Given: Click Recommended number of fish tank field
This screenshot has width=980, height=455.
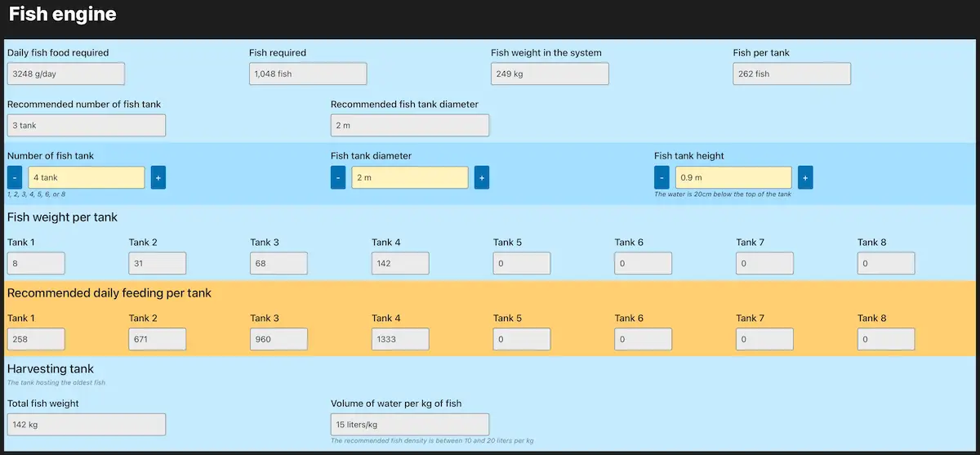Looking at the screenshot, I should coord(87,125).
